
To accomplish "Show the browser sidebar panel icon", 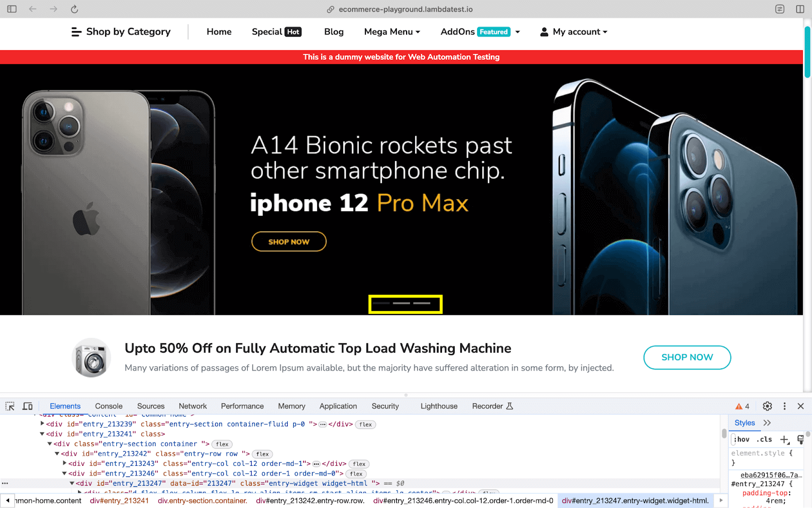I will [x=12, y=9].
